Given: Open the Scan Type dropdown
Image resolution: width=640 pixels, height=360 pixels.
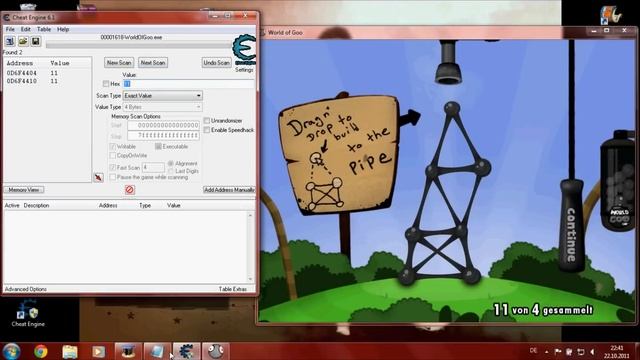Looking at the screenshot, I should tap(162, 96).
